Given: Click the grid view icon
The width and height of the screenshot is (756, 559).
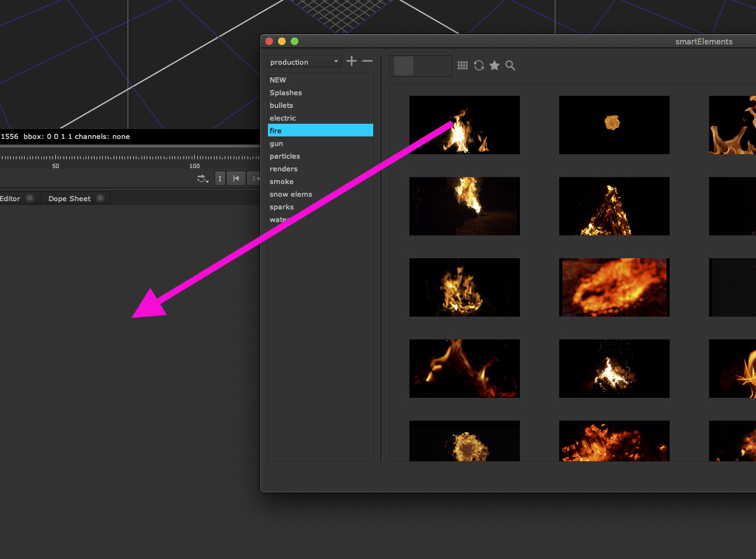Looking at the screenshot, I should pos(463,65).
